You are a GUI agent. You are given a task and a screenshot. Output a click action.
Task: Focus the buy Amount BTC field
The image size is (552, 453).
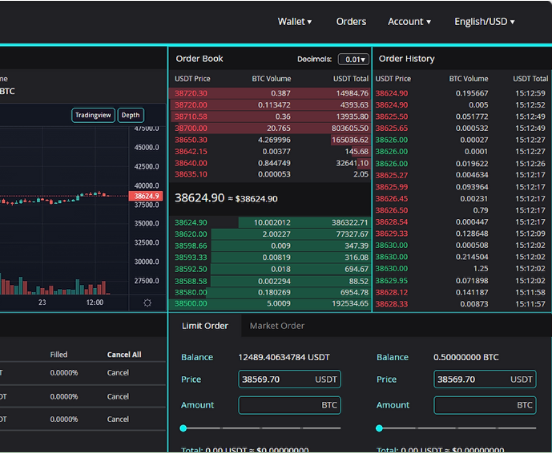(289, 405)
